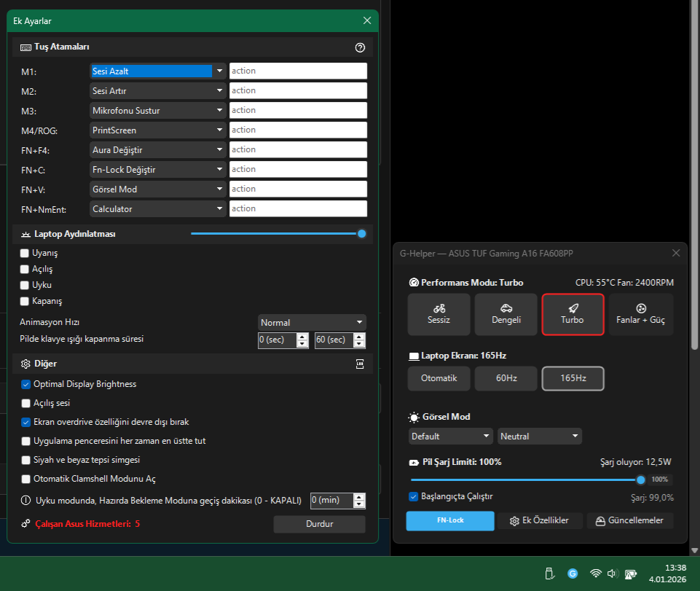This screenshot has height=591, width=700.
Task: Open Animasyon Hızı Normal dropdown
Action: pos(312,323)
